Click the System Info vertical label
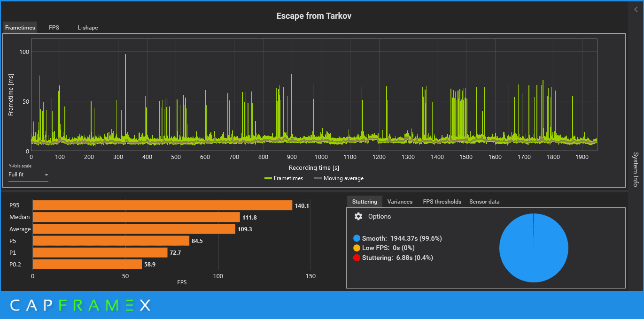 click(x=636, y=169)
